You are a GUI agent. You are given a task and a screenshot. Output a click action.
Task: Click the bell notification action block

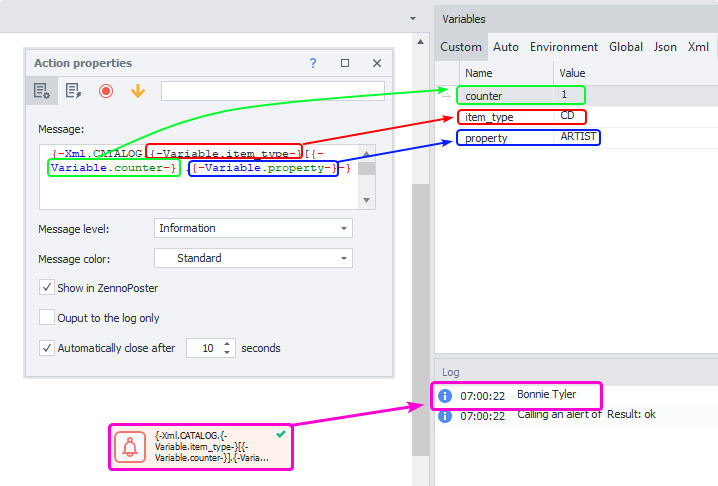coord(131,445)
